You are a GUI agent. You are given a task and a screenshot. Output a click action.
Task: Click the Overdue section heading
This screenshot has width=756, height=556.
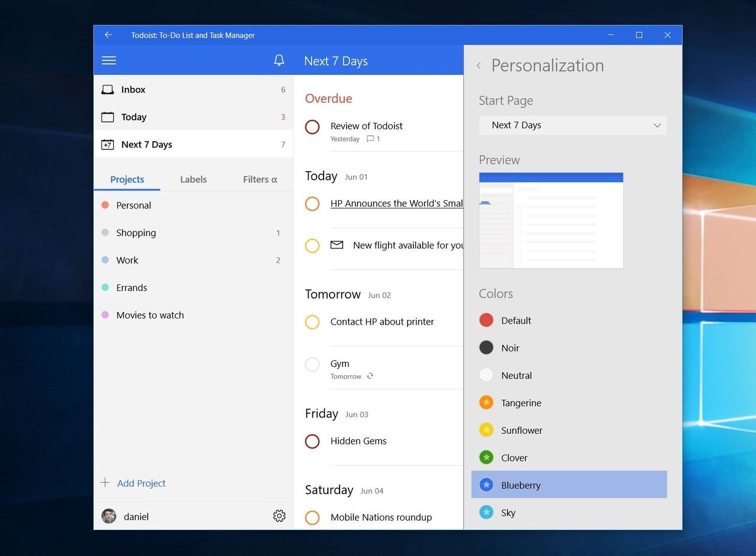coord(328,99)
